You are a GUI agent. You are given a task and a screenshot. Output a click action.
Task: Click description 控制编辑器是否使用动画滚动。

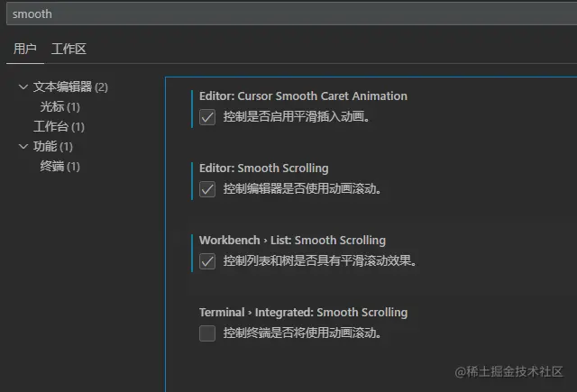click(302, 188)
